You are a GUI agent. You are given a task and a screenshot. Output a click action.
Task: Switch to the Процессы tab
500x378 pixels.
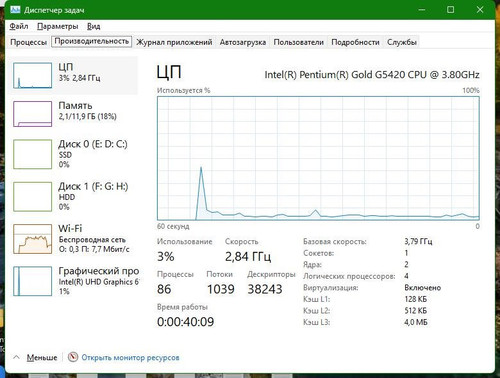click(28, 42)
